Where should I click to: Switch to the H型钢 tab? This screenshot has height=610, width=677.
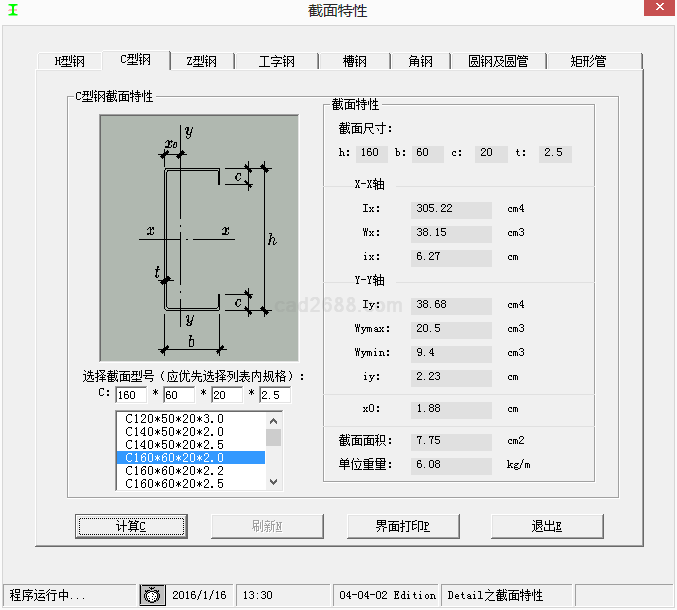tap(70, 61)
